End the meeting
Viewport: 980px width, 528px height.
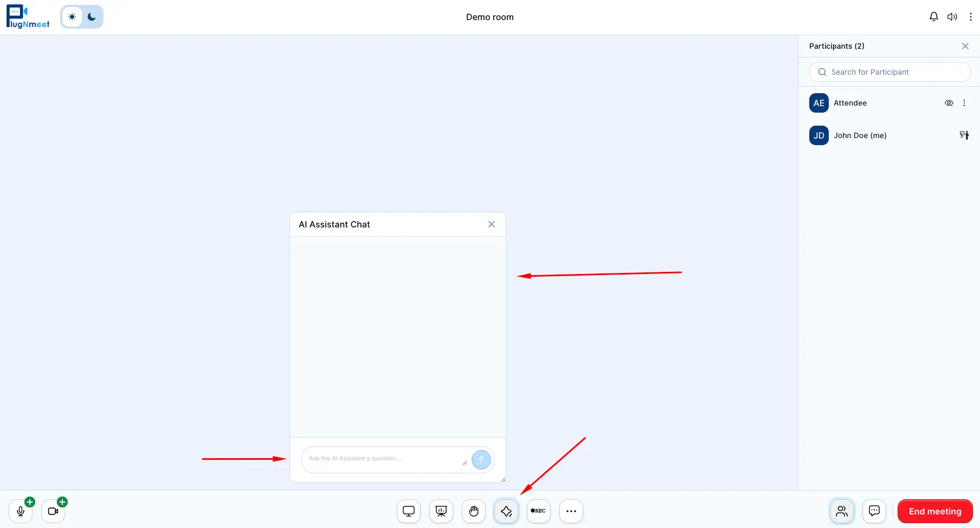(934, 511)
